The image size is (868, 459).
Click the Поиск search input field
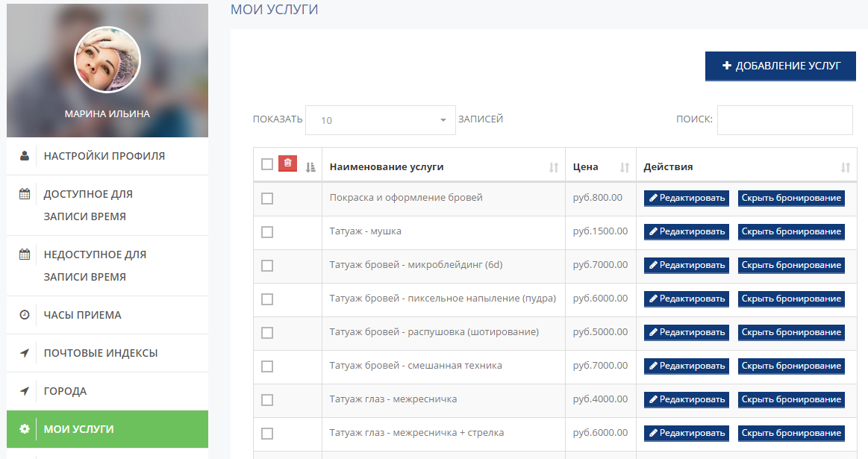pyautogui.click(x=785, y=120)
